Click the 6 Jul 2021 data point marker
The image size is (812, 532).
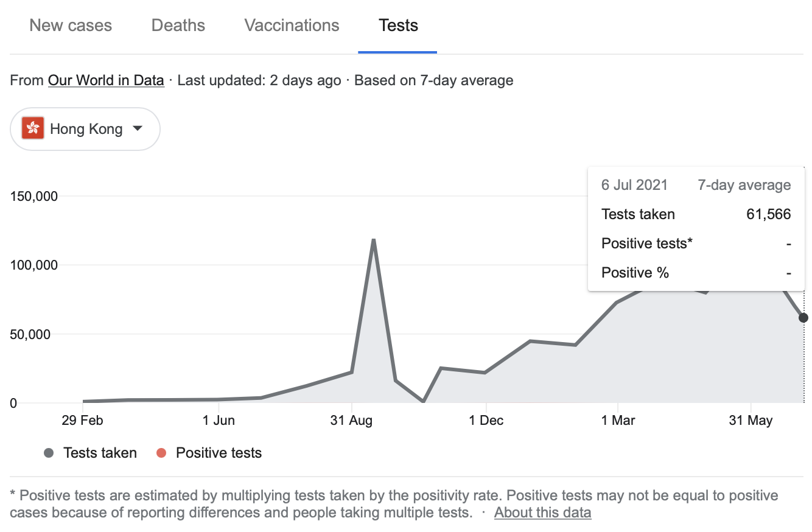803,318
